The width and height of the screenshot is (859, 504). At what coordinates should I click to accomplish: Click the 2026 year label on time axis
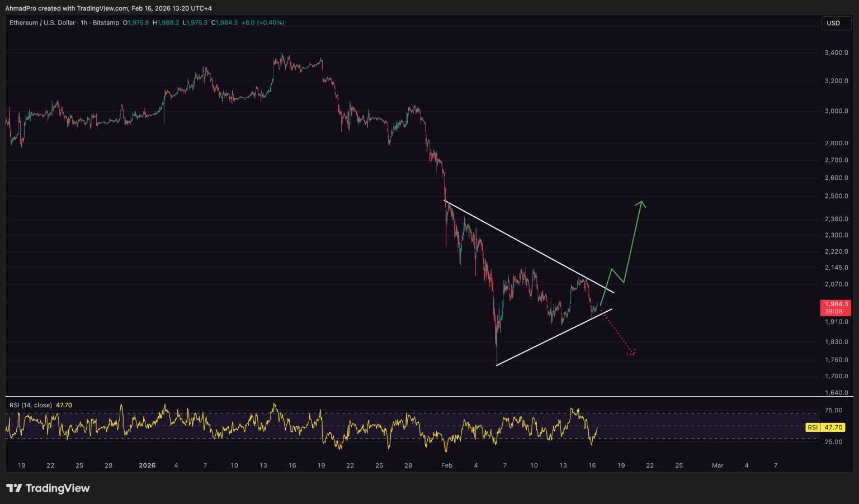click(x=147, y=465)
